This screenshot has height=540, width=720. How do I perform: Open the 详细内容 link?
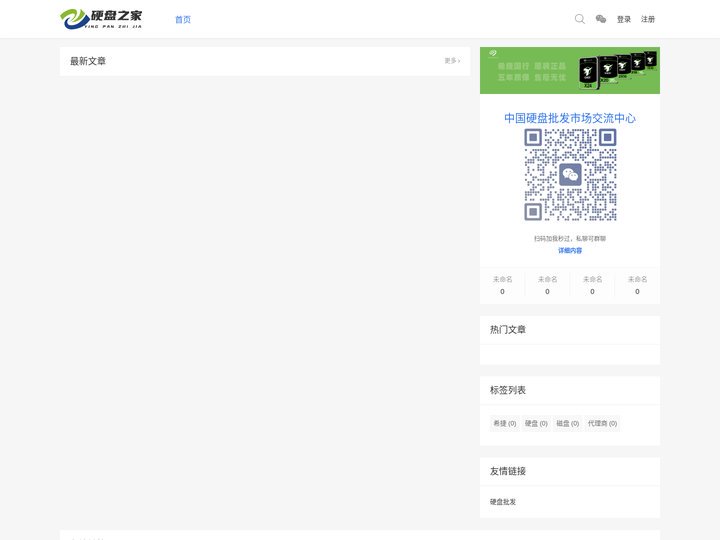(x=570, y=250)
